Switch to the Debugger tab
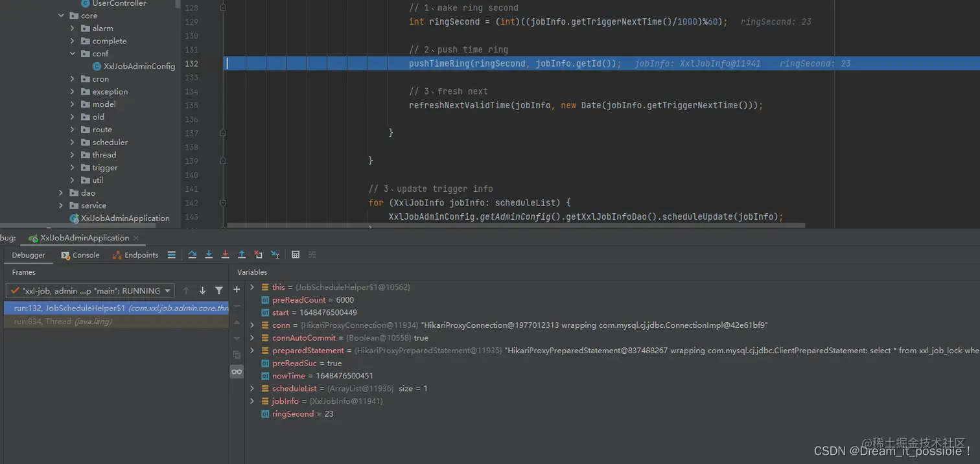The height and width of the screenshot is (464, 980). [x=29, y=255]
